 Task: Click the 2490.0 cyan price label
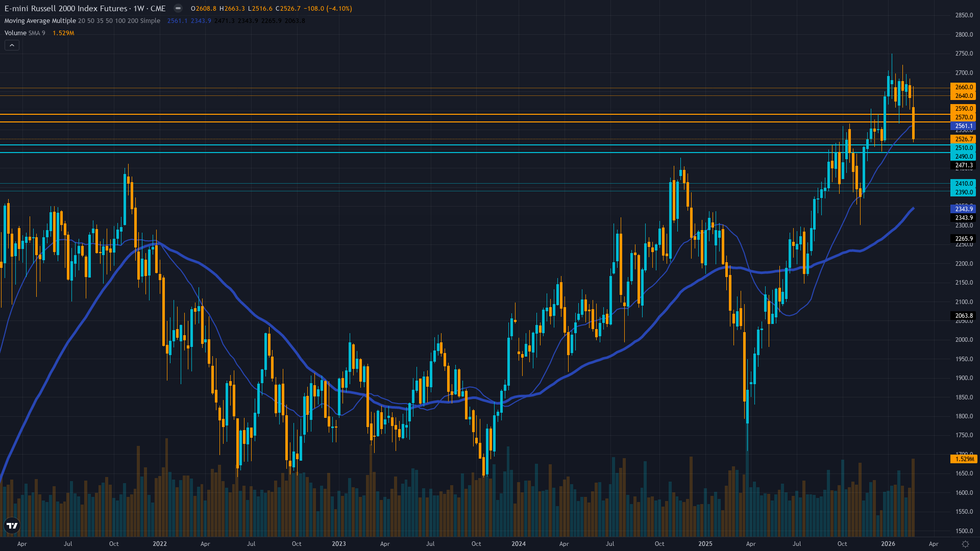(964, 157)
